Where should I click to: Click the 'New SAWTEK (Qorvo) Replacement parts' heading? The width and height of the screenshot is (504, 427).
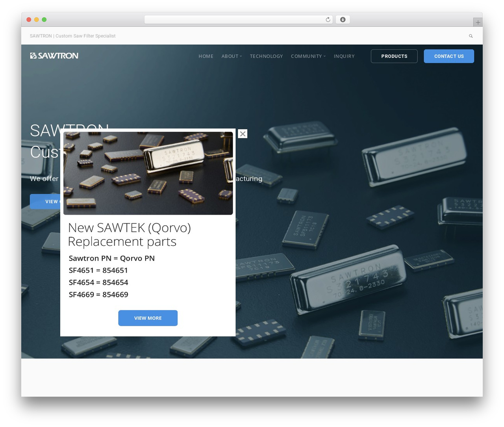(129, 234)
